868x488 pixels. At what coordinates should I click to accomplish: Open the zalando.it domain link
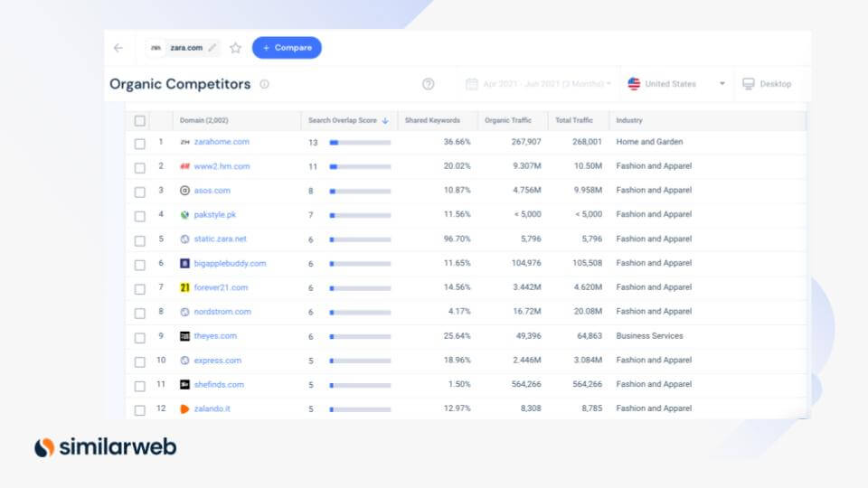point(212,408)
